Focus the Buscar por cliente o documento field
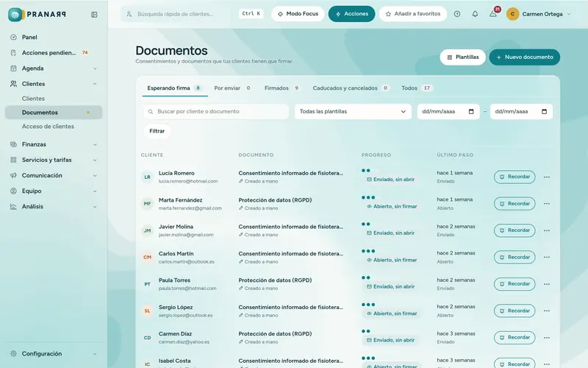The height and width of the screenshot is (368, 588). (x=216, y=112)
